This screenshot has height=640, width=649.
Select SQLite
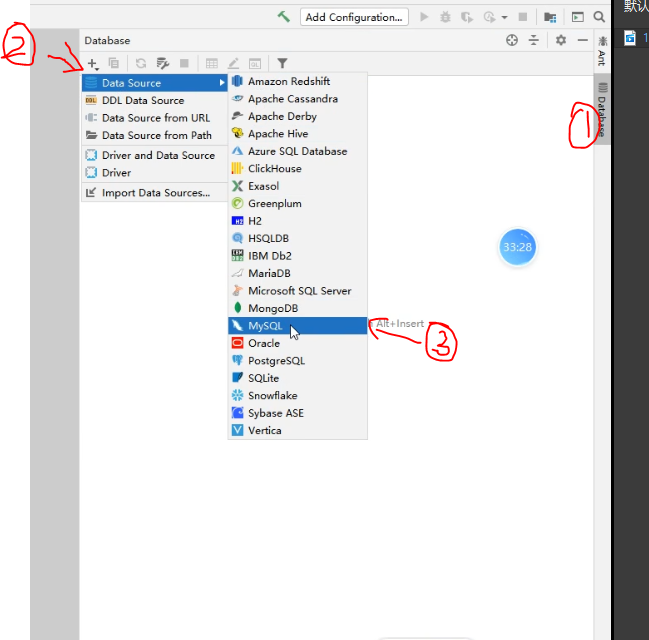(x=298, y=378)
